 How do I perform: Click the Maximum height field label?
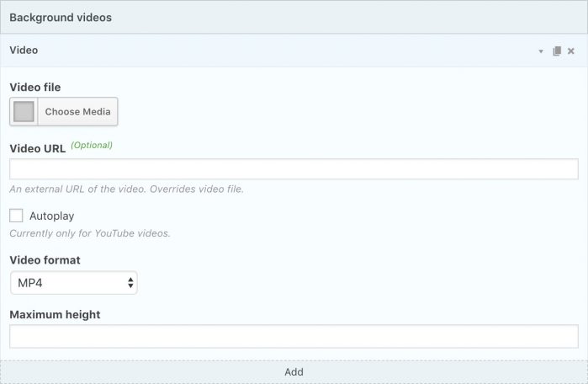tap(55, 315)
